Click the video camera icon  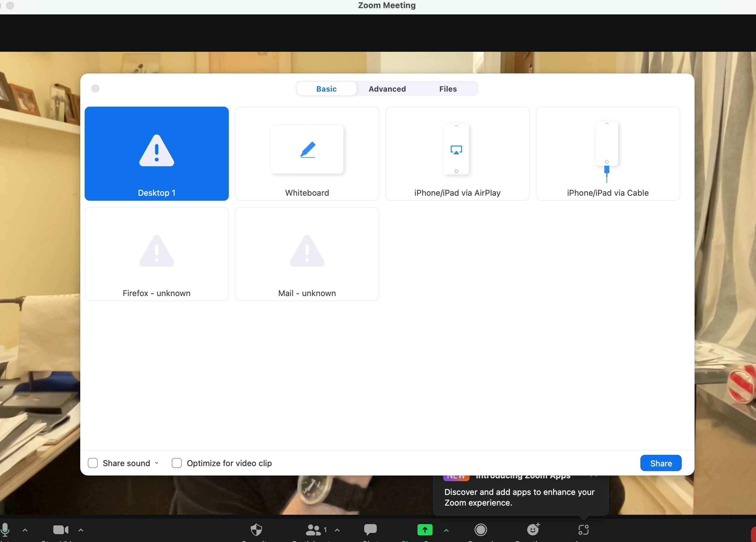(x=61, y=530)
